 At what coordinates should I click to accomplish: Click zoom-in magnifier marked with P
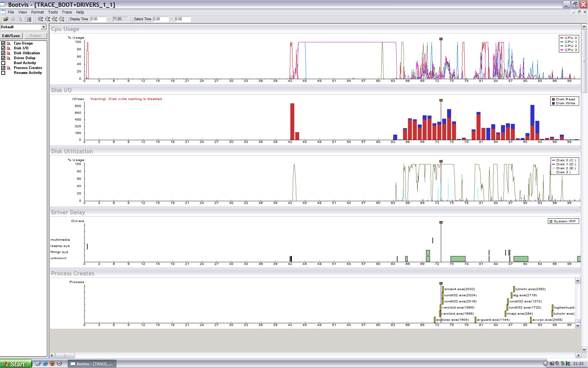[40, 19]
